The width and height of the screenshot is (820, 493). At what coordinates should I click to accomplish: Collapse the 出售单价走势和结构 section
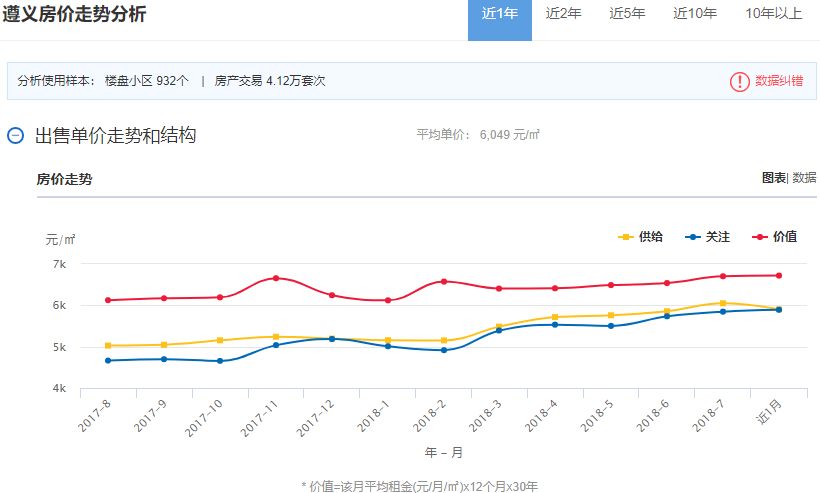(15, 136)
